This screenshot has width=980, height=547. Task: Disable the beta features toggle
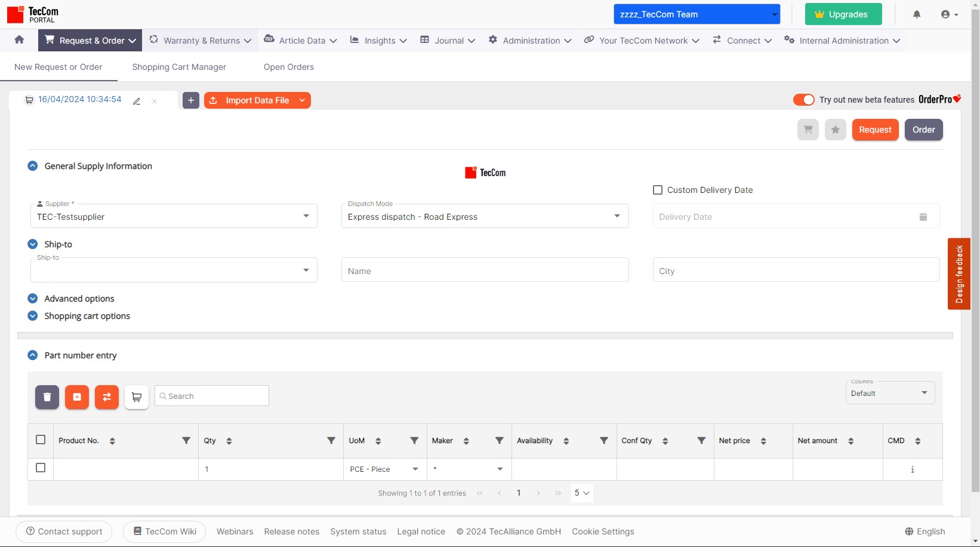point(803,100)
